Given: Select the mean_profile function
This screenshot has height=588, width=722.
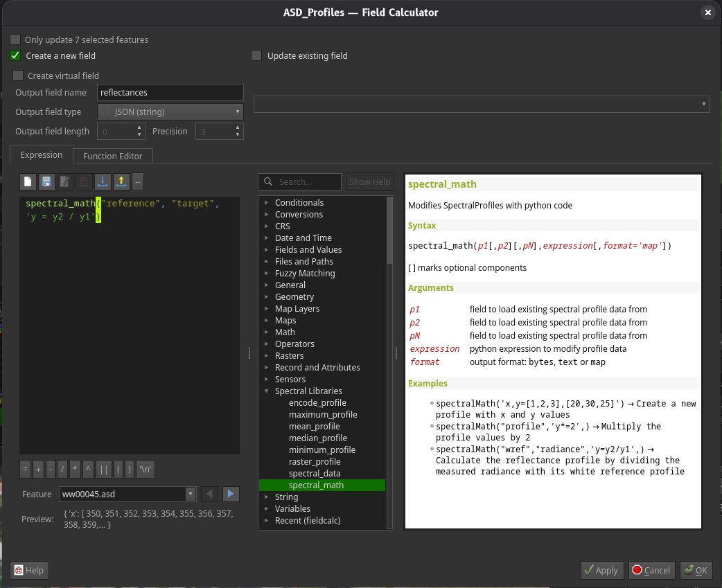Looking at the screenshot, I should tap(315, 427).
